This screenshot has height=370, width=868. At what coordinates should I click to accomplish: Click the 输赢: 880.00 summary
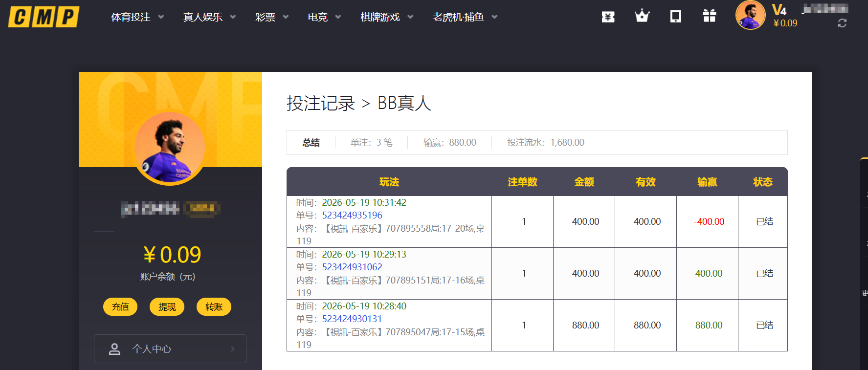click(449, 142)
